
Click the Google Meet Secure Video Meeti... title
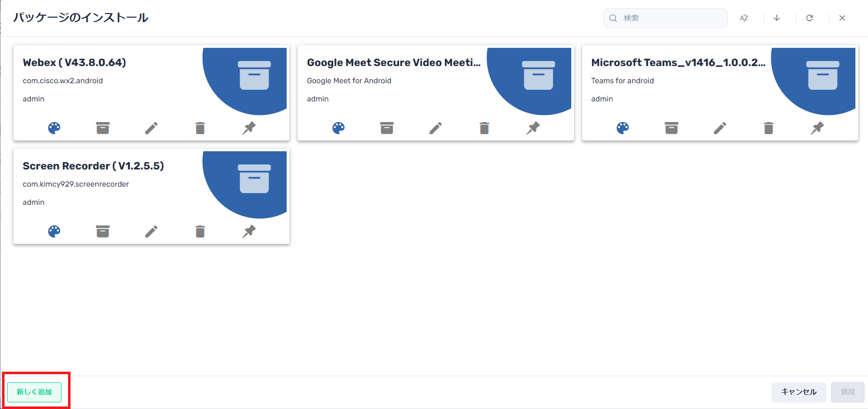pos(394,63)
